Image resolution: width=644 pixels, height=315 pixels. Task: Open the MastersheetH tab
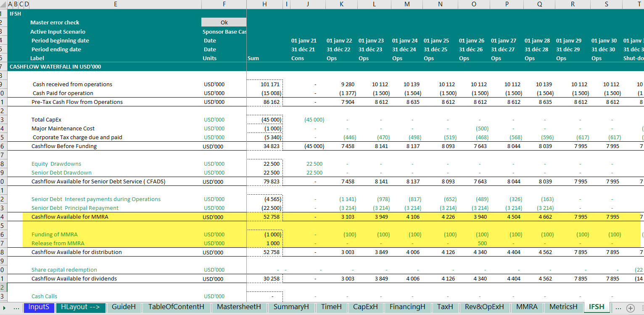click(239, 307)
